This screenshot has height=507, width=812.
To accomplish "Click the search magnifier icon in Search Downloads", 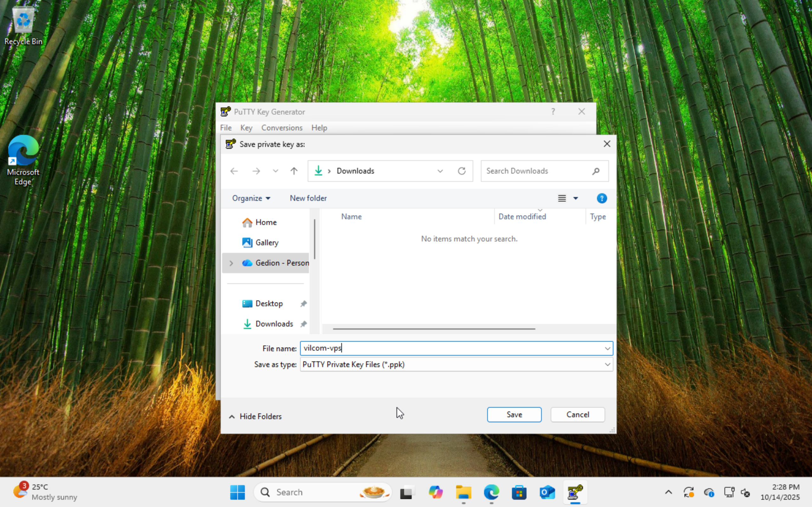I will pyautogui.click(x=595, y=171).
